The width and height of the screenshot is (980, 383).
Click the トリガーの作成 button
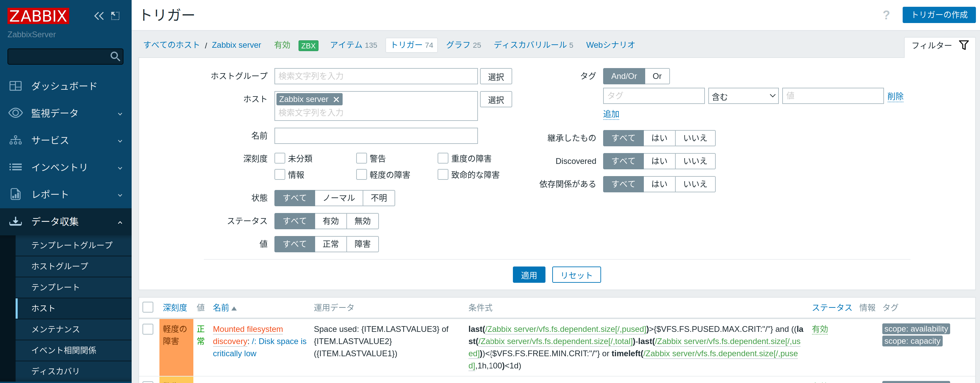939,15
